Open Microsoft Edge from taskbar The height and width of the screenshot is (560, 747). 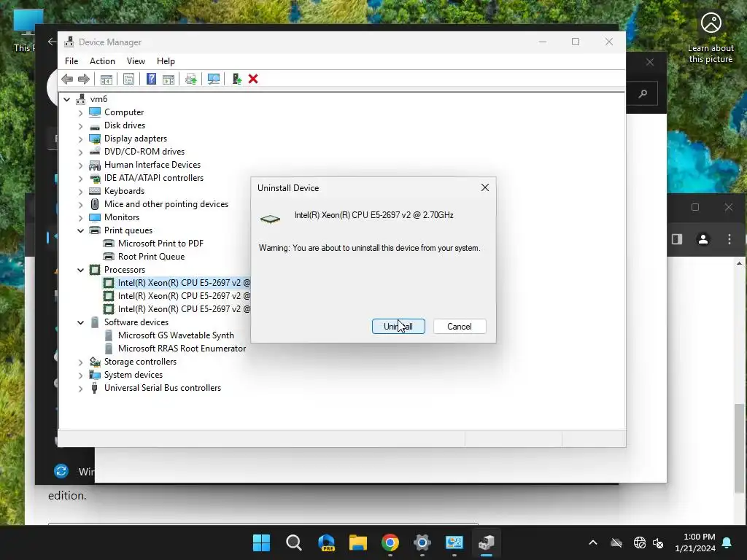pos(326,542)
